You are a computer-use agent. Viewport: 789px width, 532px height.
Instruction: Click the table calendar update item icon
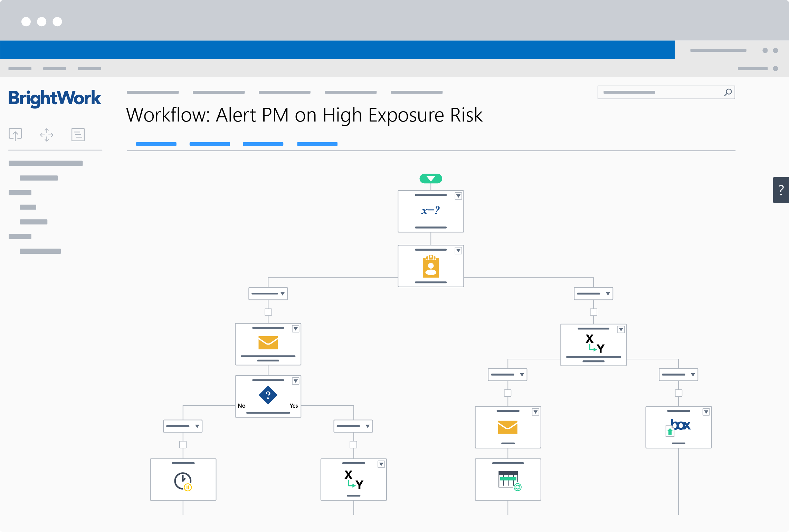[509, 480]
